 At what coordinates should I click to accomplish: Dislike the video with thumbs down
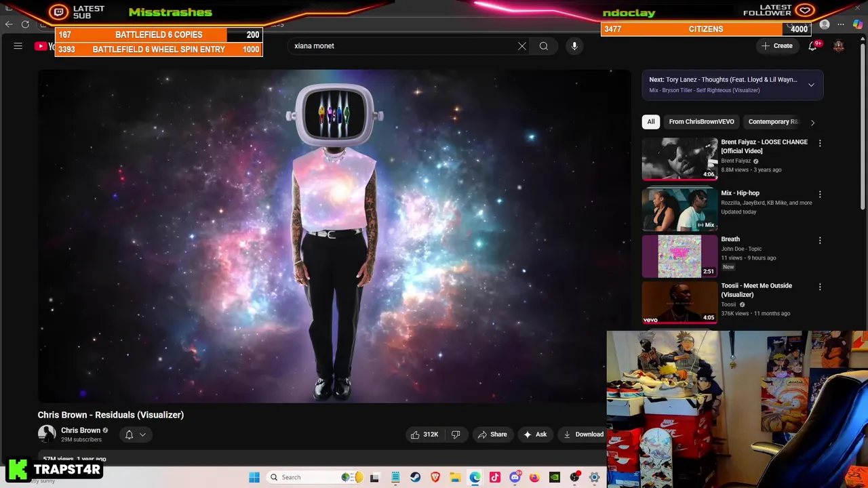(x=456, y=434)
